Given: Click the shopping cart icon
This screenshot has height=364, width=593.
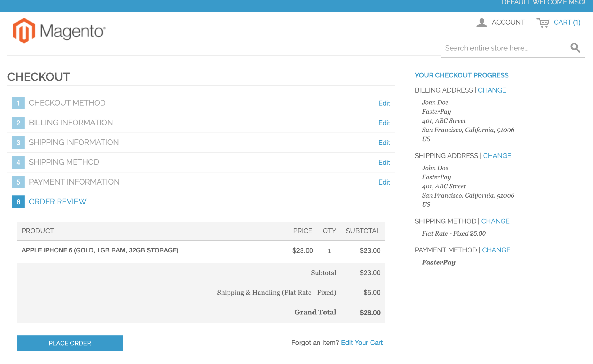Looking at the screenshot, I should click(x=543, y=23).
